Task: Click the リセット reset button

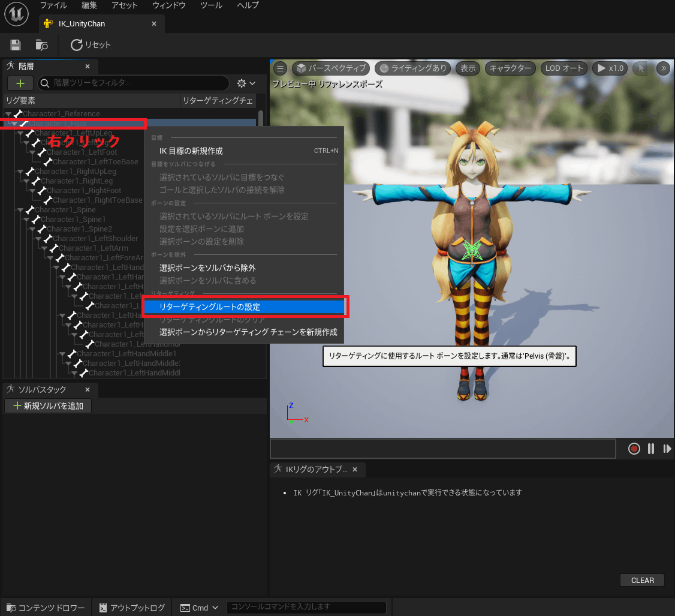Action: coord(91,45)
